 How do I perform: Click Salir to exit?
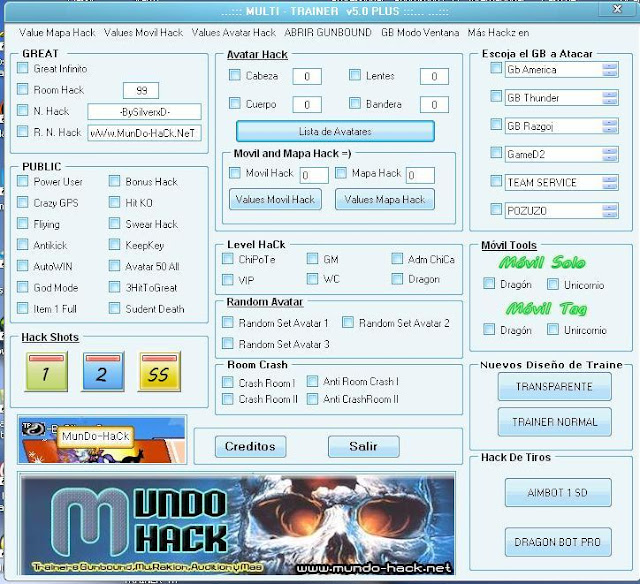click(363, 447)
